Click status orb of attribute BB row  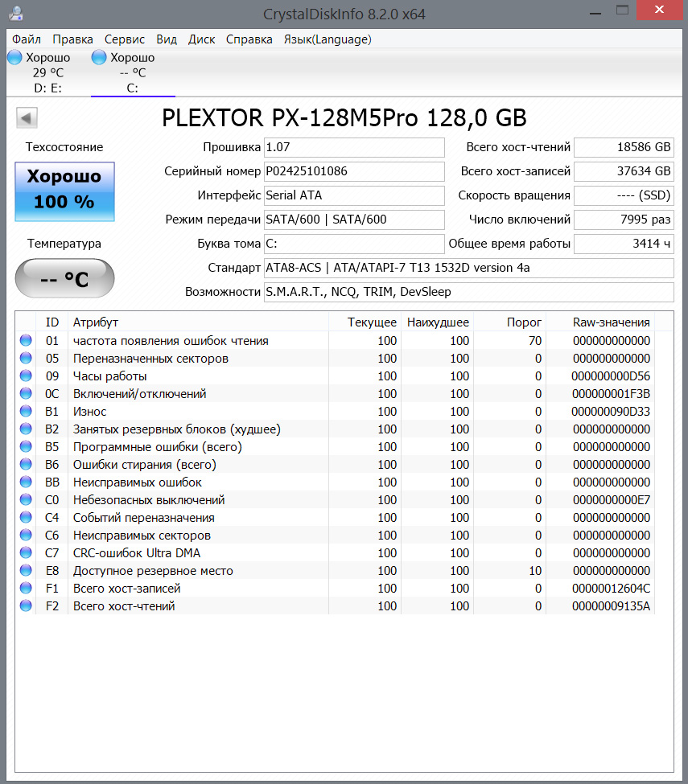coord(26,482)
